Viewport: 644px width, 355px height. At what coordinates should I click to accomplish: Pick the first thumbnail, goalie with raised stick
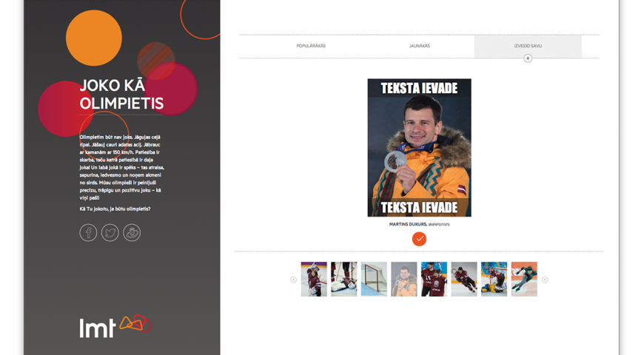314,280
